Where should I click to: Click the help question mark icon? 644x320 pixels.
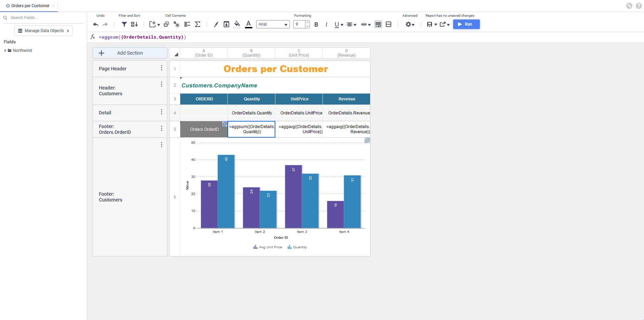click(x=639, y=6)
